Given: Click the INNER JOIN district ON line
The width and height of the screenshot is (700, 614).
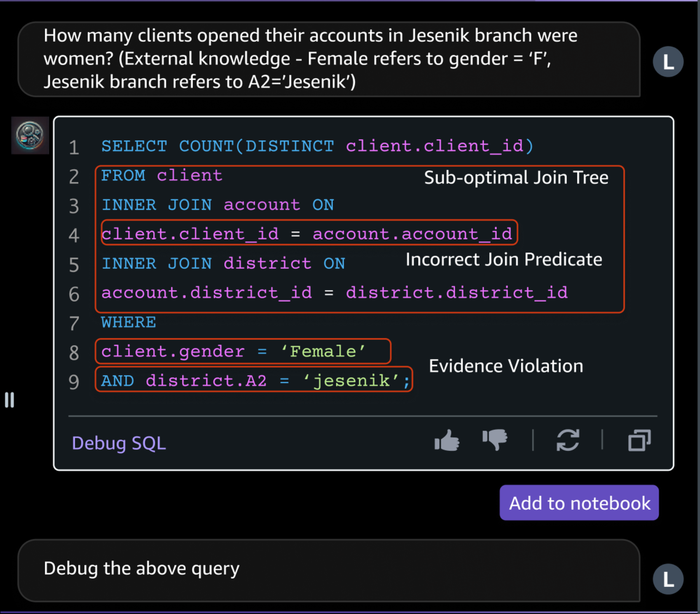Looking at the screenshot, I should pyautogui.click(x=223, y=264).
